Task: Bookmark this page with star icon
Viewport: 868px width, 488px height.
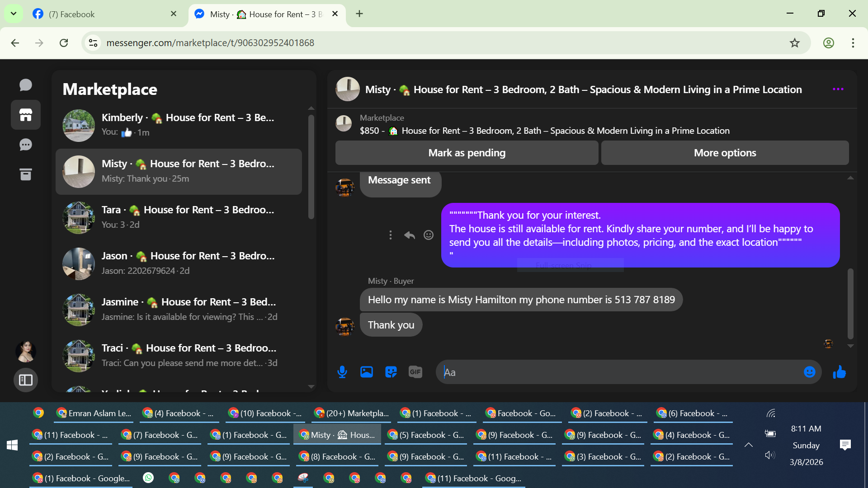Action: (794, 43)
